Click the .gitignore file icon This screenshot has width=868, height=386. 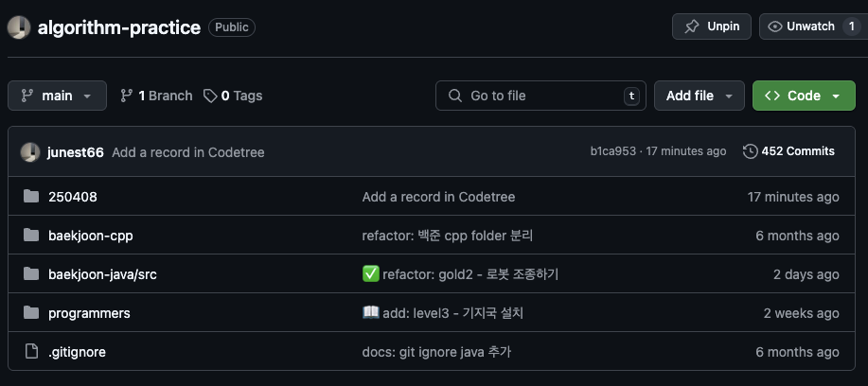click(31, 352)
